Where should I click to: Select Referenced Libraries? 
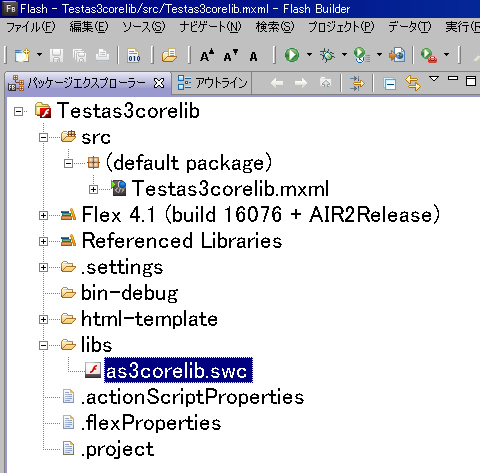182,241
